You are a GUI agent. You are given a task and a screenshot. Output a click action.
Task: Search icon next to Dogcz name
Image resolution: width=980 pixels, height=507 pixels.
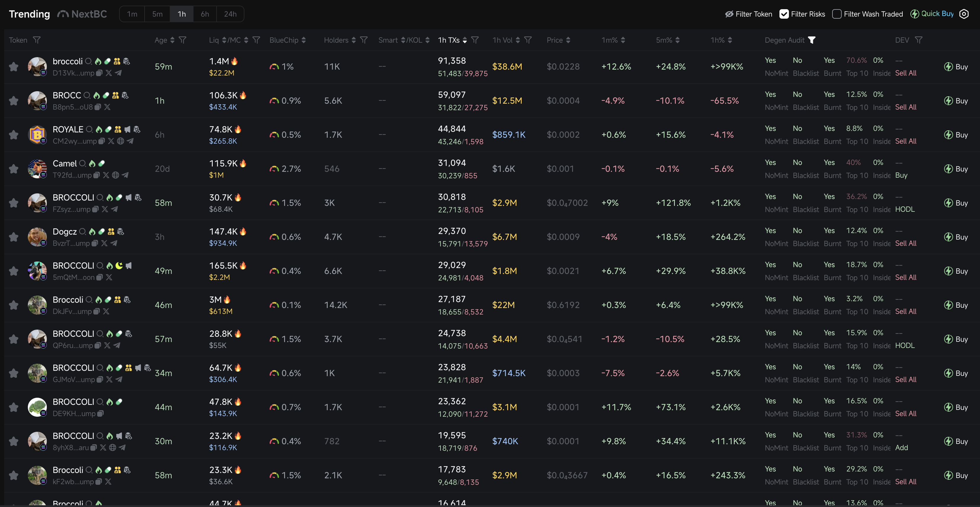tap(83, 231)
